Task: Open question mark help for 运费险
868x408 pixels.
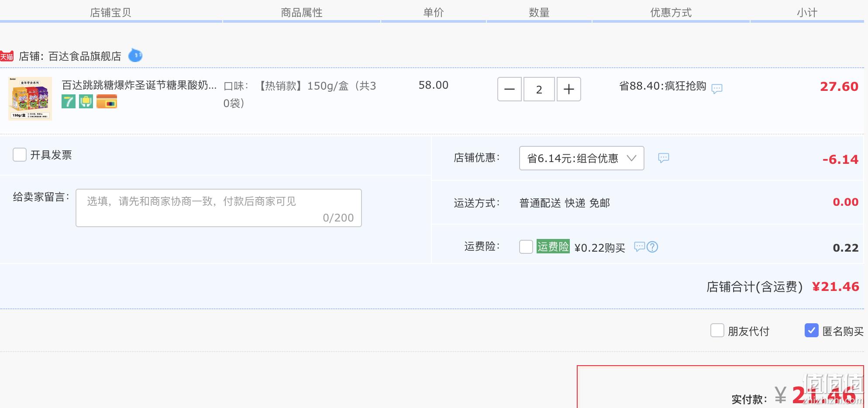Action: point(652,247)
